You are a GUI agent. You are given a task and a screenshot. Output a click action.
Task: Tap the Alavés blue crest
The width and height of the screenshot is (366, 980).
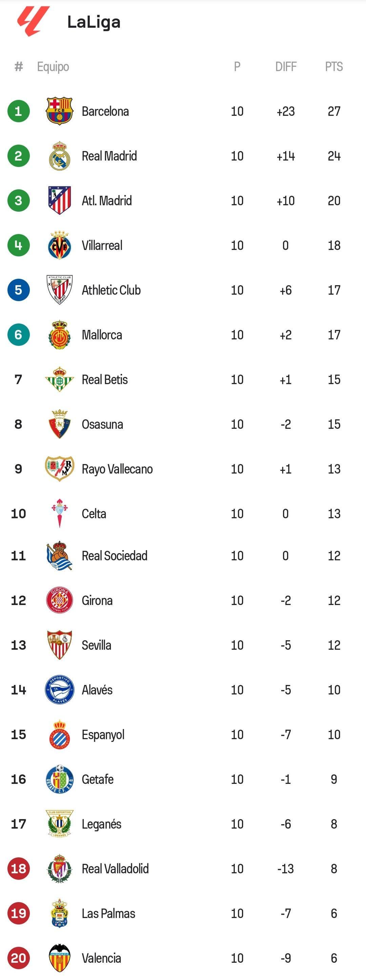pyautogui.click(x=59, y=689)
